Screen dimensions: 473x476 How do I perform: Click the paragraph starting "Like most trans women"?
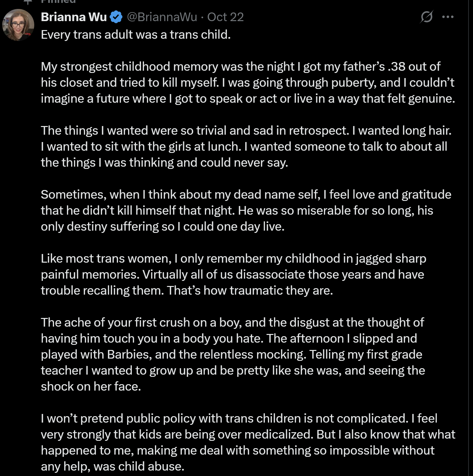click(x=233, y=274)
